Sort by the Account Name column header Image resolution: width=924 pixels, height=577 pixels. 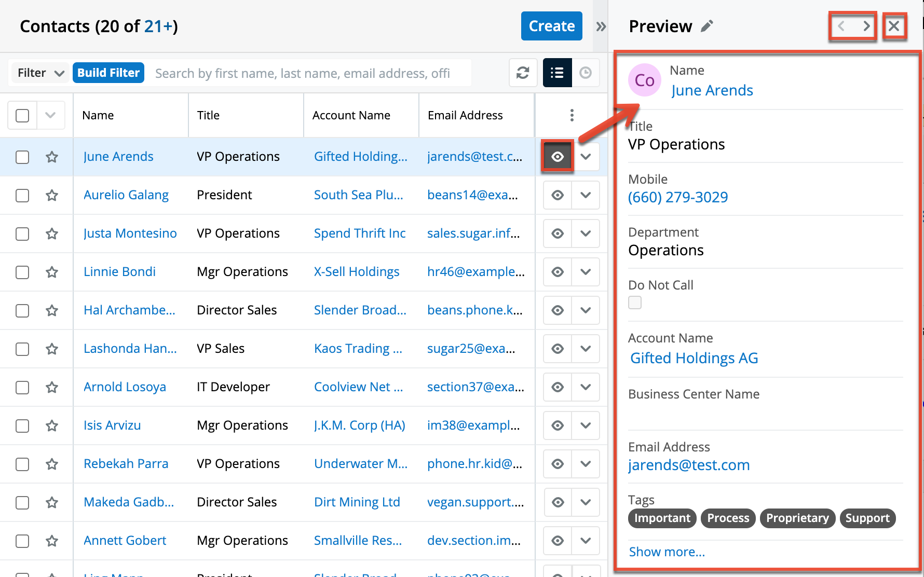351,115
